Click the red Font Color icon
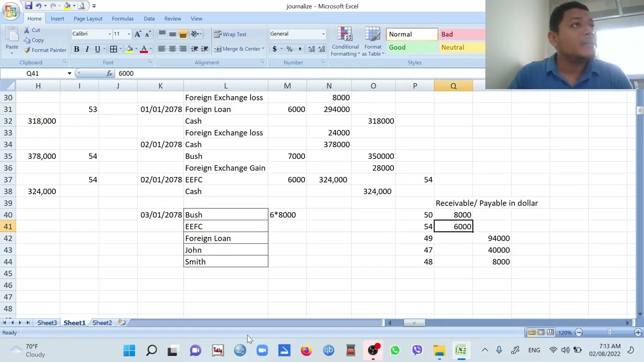The image size is (644, 362). (x=144, y=49)
